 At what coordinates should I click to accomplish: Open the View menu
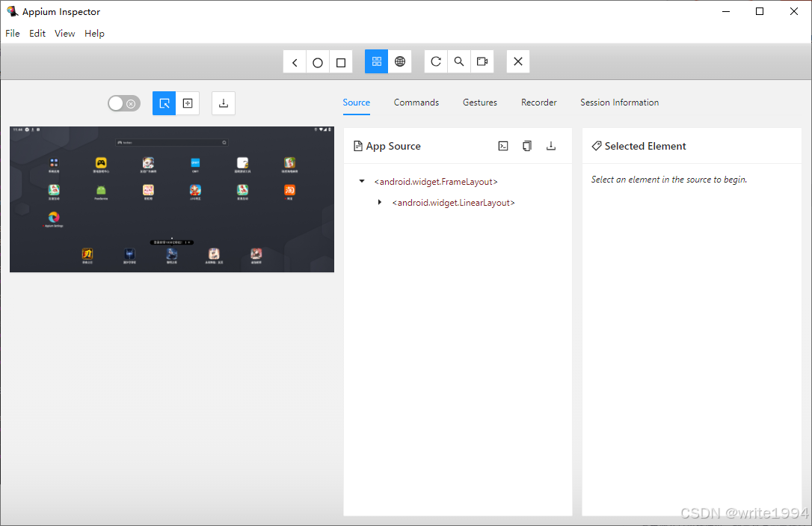[x=65, y=33]
